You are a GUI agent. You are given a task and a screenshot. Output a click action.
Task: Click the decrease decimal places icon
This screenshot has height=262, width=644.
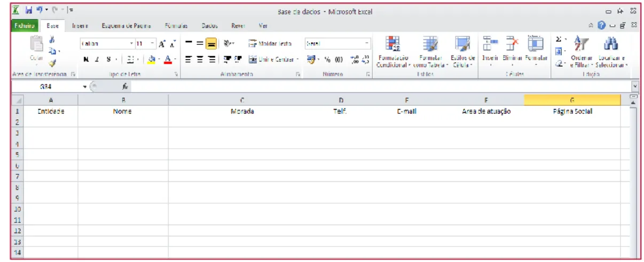(x=365, y=59)
